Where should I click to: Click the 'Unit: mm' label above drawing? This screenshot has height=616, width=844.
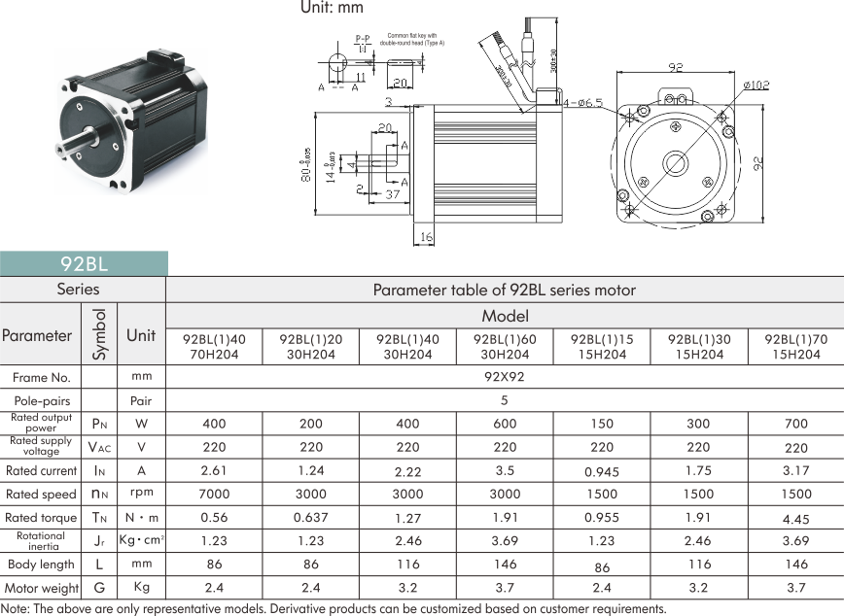[332, 9]
